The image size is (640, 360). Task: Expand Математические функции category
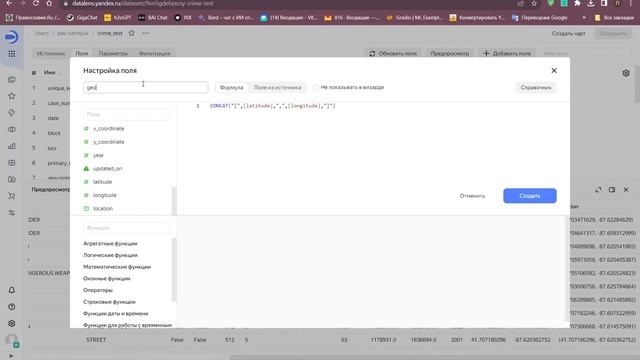click(x=117, y=267)
